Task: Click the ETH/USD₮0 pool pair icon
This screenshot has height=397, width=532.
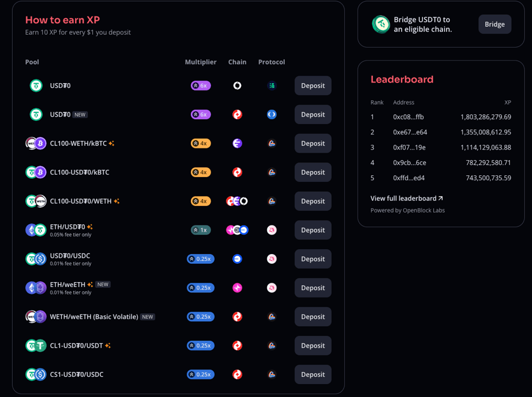Action: pos(36,230)
